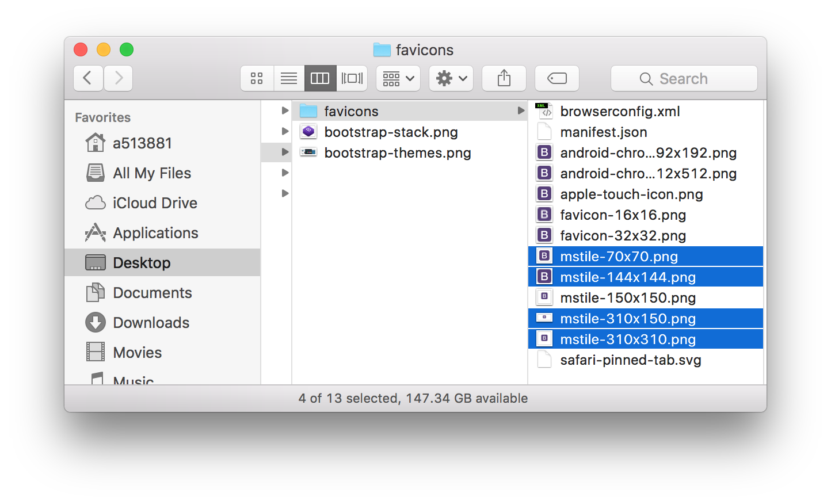Select favicon-32x32.png file
This screenshot has height=504, width=831.
point(646,235)
